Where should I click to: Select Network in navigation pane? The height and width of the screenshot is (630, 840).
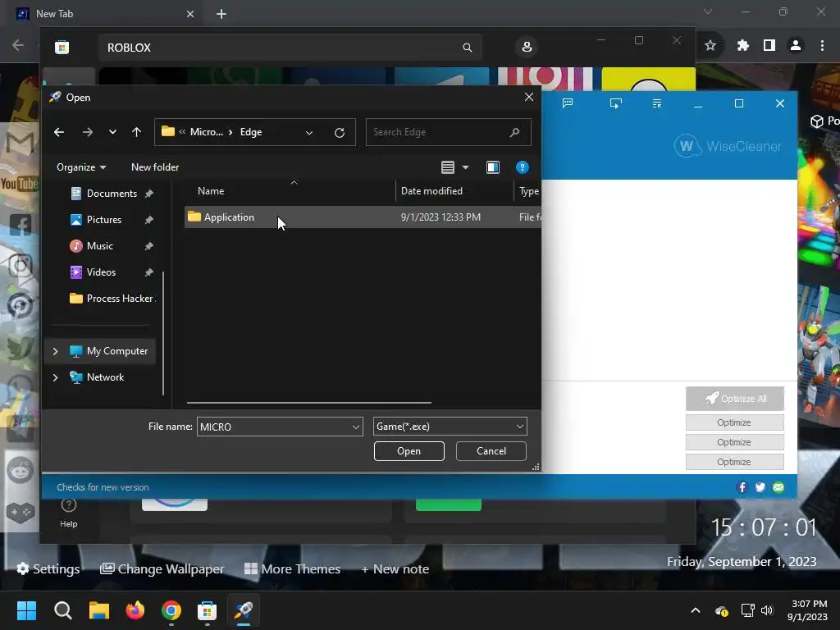106,377
